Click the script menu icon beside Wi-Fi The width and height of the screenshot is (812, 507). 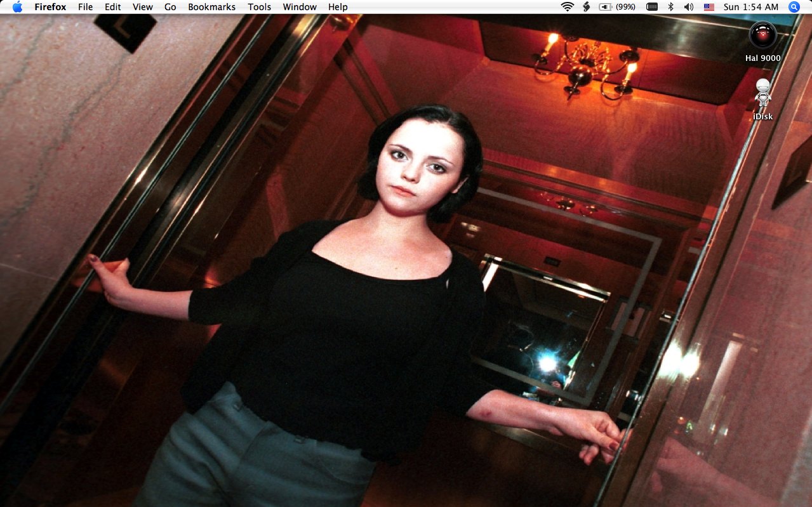(587, 7)
